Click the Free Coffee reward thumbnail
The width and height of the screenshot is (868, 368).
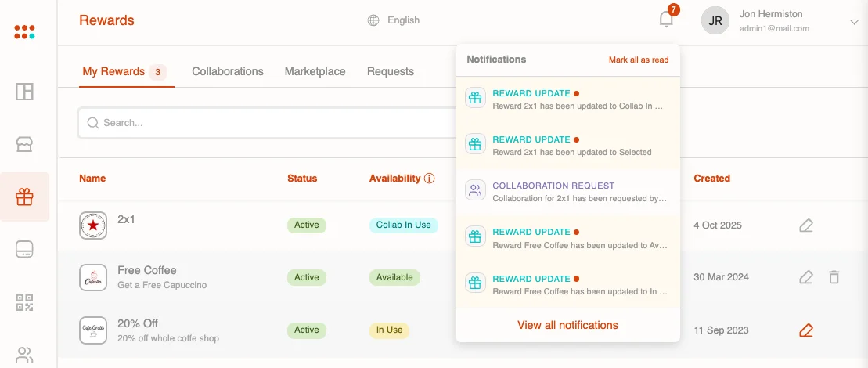[x=93, y=277]
